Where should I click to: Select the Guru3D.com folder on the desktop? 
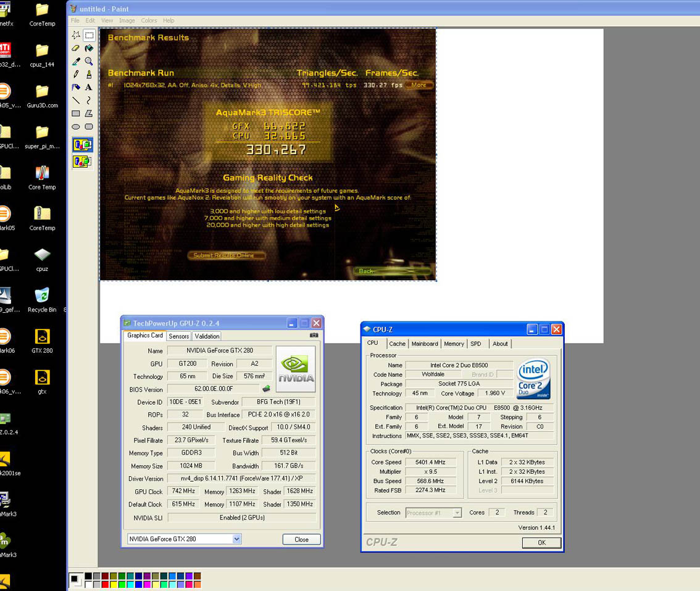42,96
